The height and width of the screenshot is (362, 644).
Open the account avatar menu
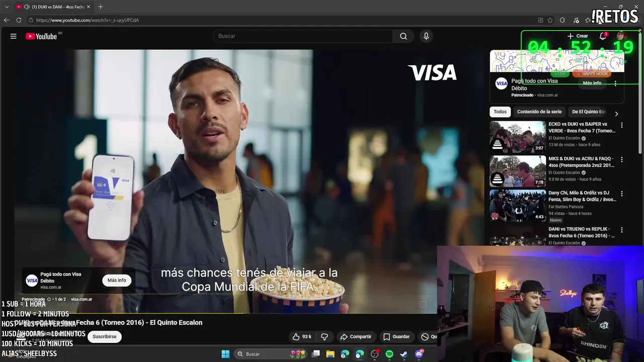(x=621, y=36)
